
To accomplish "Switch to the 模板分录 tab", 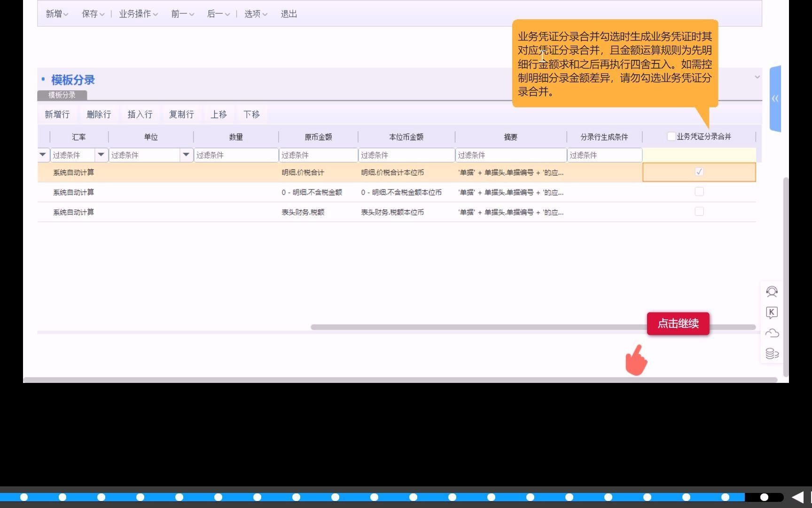I will click(62, 95).
